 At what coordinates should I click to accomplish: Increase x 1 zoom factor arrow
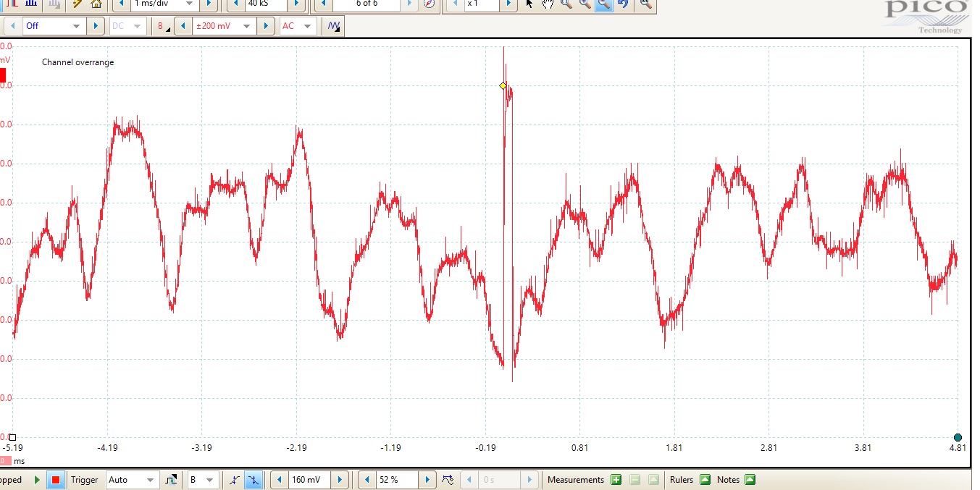[x=509, y=4]
